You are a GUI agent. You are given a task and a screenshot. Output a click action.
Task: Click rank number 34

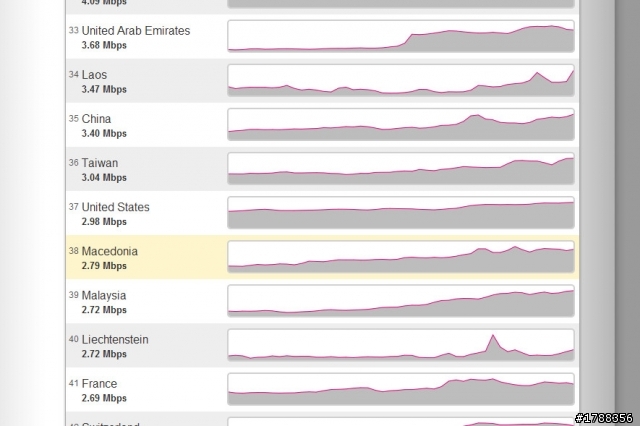[73, 75]
